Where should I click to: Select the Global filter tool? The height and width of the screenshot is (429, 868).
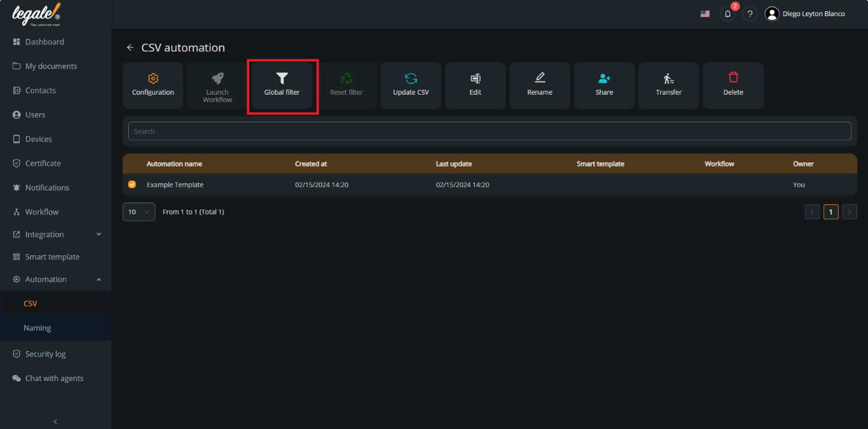pyautogui.click(x=282, y=85)
